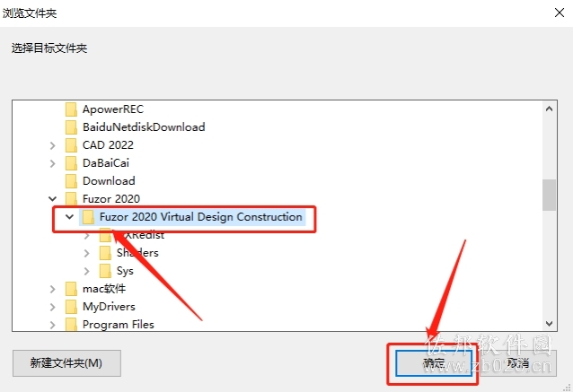Expand the Shaders subfolder

pos(86,253)
